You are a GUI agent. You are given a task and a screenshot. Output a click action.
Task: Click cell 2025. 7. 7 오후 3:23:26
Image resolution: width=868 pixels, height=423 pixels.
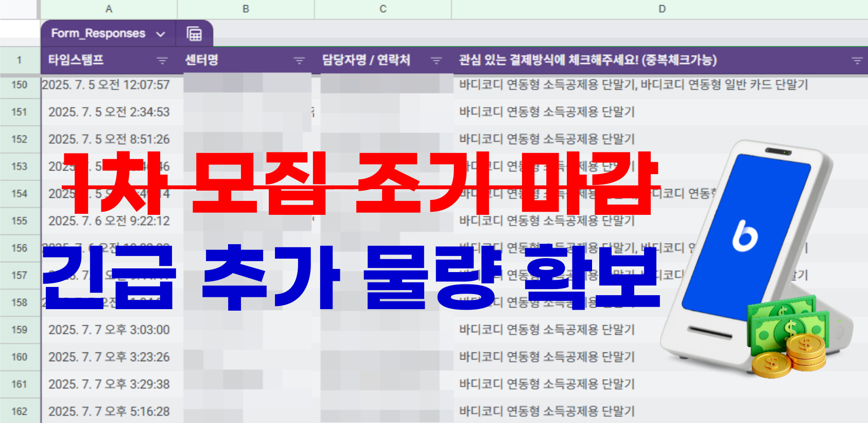(x=109, y=357)
